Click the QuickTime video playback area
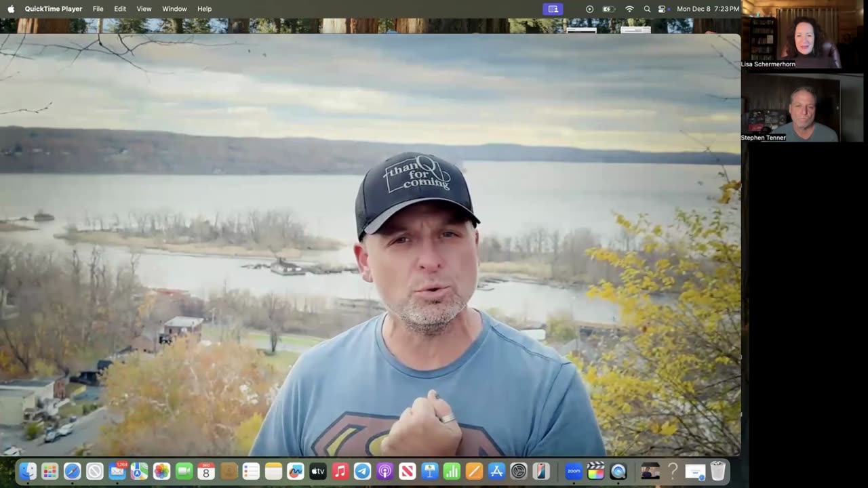The image size is (868, 488). click(370, 245)
